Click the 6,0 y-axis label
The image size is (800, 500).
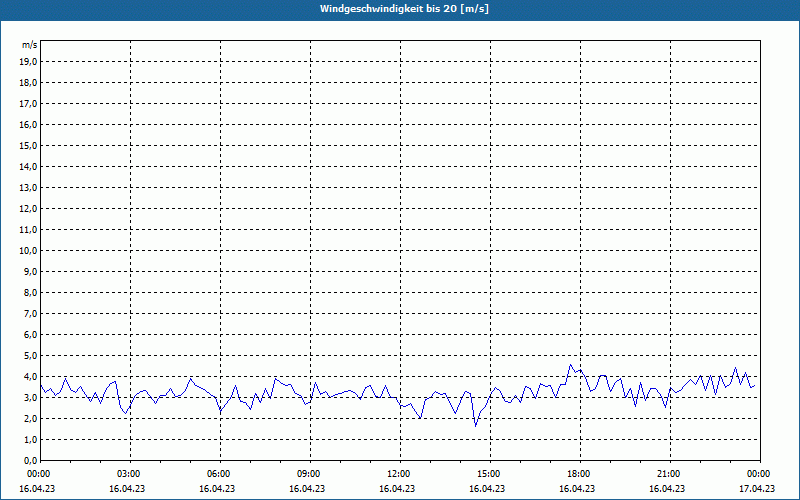pyautogui.click(x=30, y=335)
